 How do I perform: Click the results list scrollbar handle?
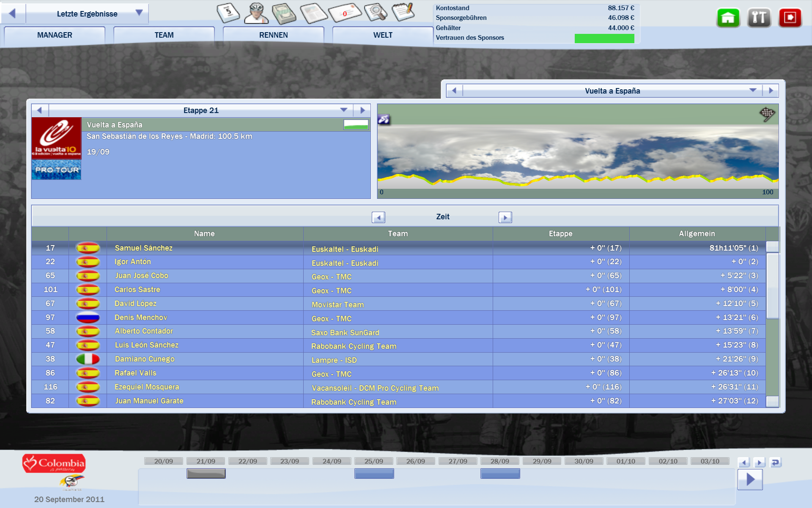coord(772,285)
